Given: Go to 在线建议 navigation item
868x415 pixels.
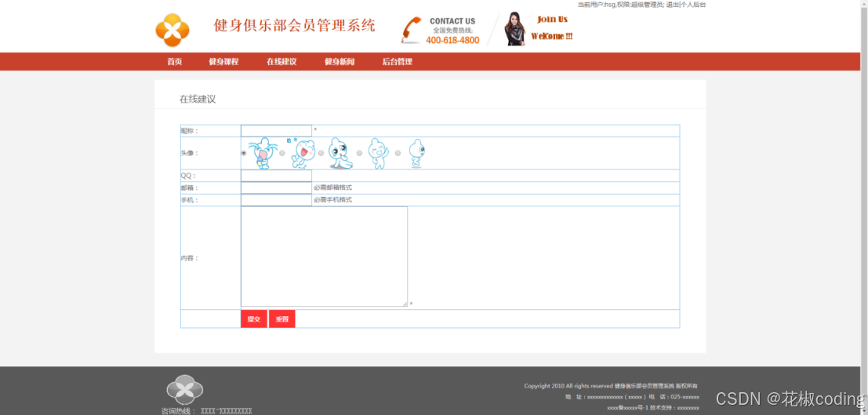Looking at the screenshot, I should (281, 61).
